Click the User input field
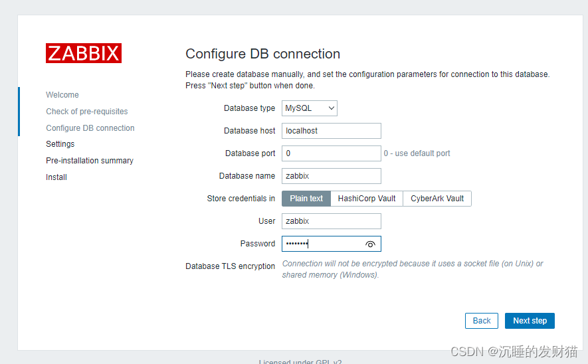 [332, 221]
